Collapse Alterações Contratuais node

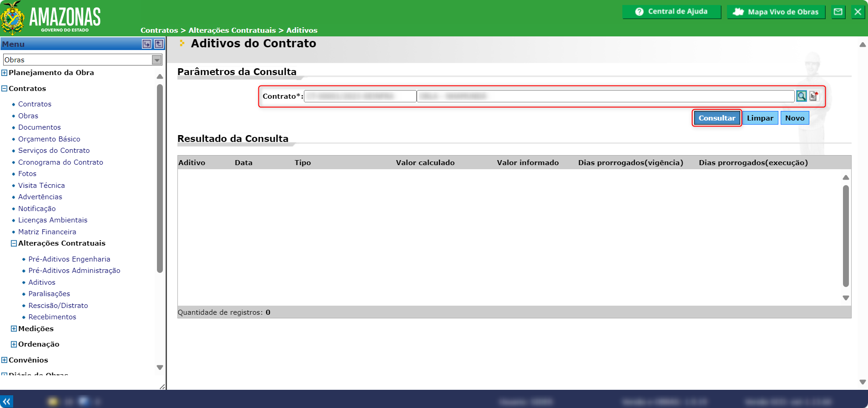tap(14, 243)
